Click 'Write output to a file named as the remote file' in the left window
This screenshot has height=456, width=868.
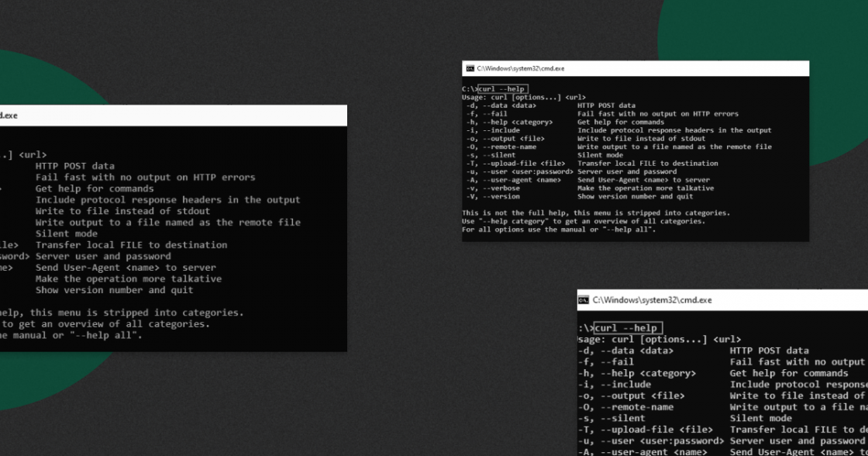click(x=167, y=222)
